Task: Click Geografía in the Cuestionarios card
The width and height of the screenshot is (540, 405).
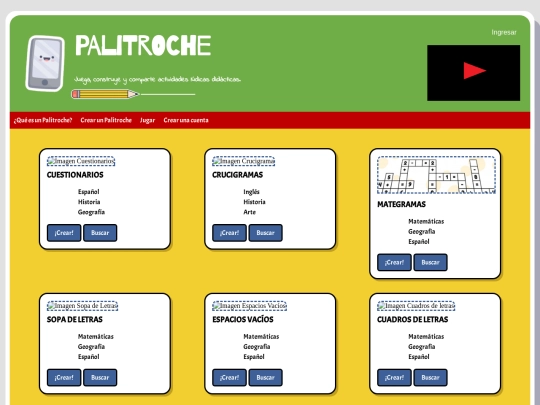Action: [x=91, y=212]
